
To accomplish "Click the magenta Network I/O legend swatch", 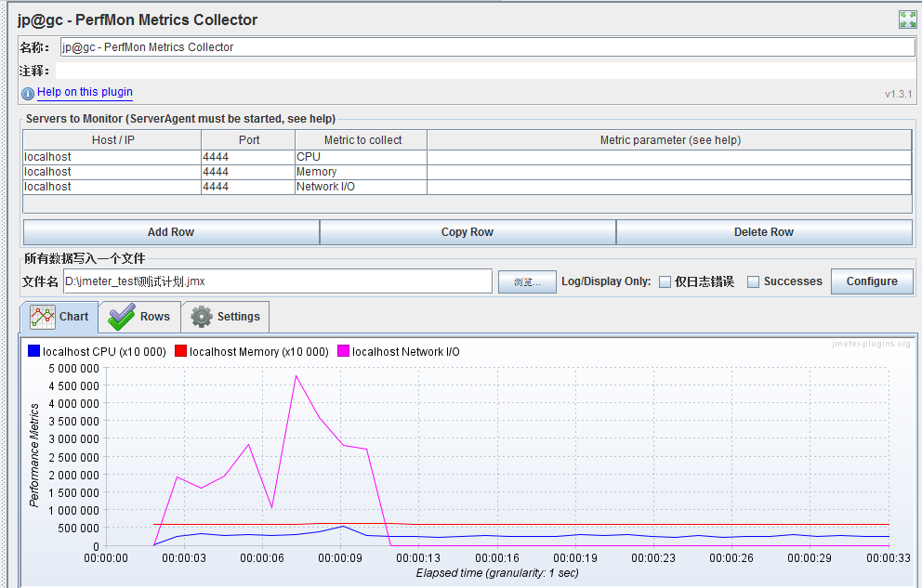I will 343,351.
